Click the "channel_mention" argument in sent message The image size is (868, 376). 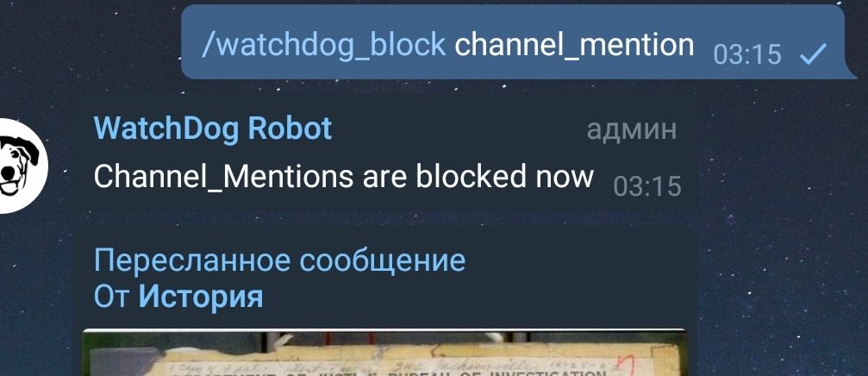point(574,44)
